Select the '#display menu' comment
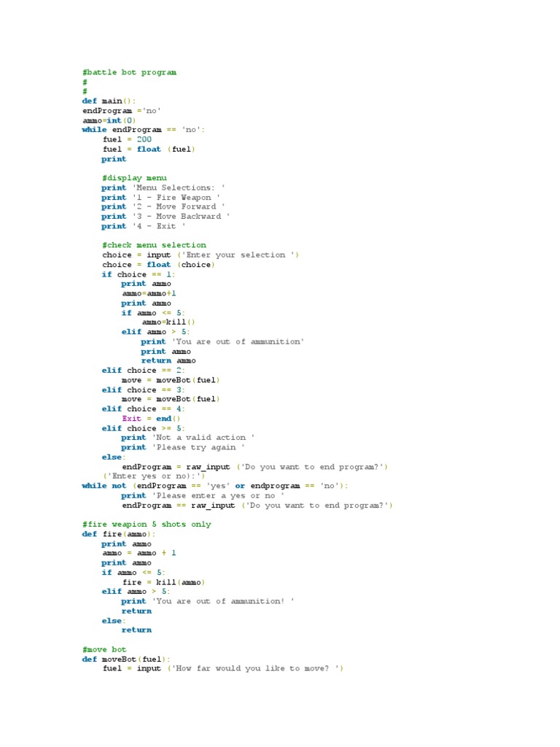560x747 pixels. coord(134,178)
